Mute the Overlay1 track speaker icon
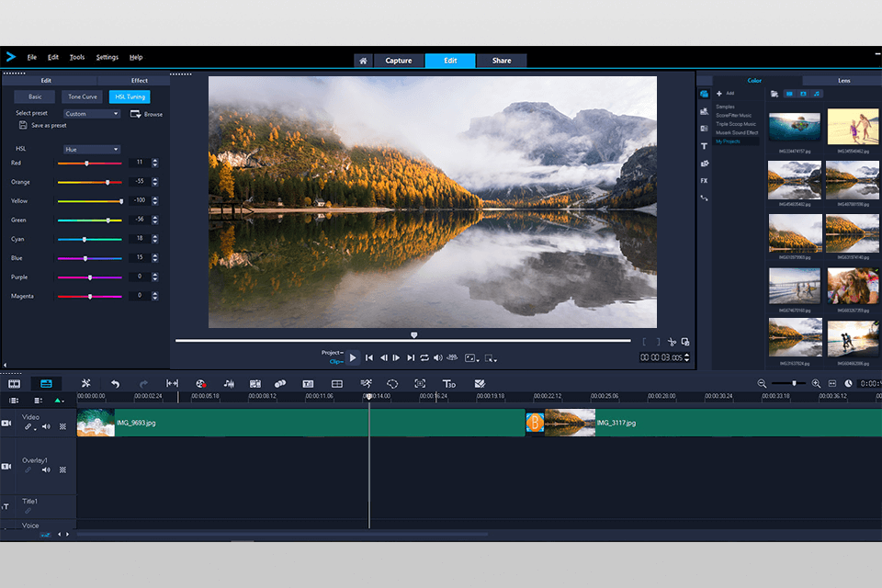Screen dimensions: 882x588 coord(46,469)
